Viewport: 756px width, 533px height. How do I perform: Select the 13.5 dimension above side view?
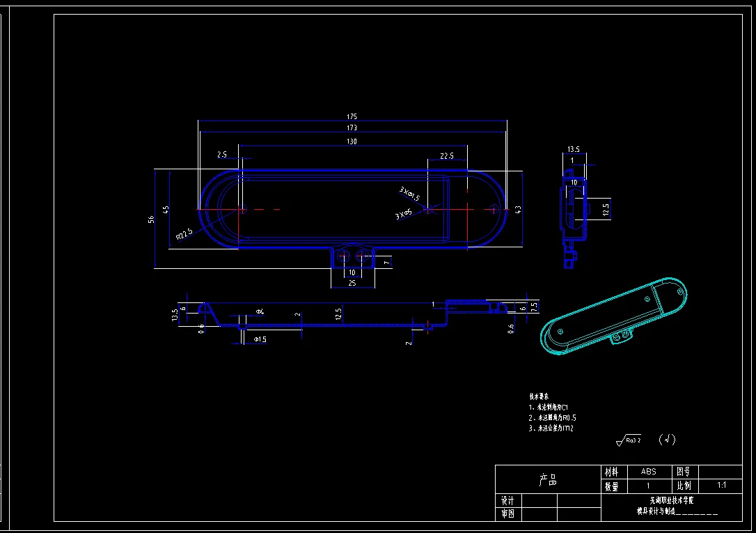tap(574, 149)
